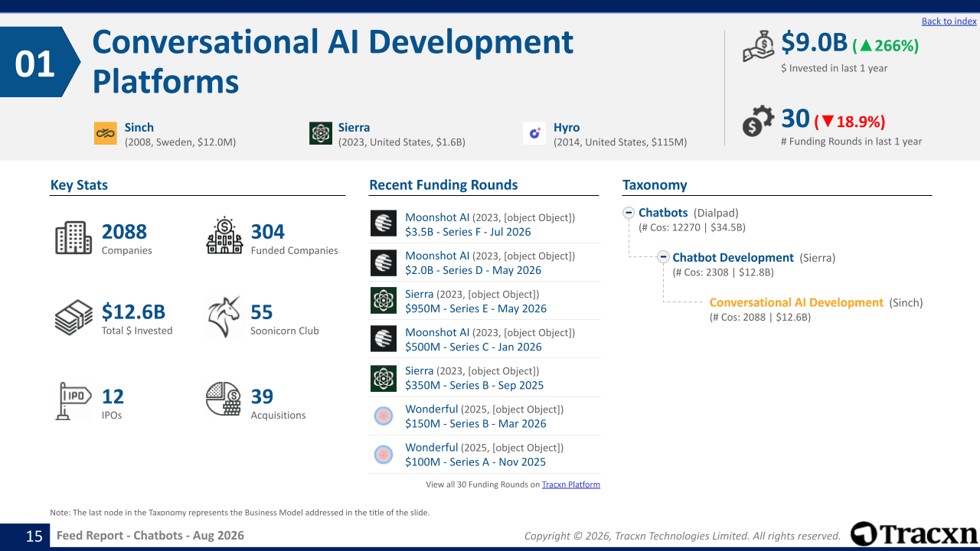Viewport: 980px width, 551px height.
Task: Click Moonshot AI logo in Series D row
Action: click(384, 262)
